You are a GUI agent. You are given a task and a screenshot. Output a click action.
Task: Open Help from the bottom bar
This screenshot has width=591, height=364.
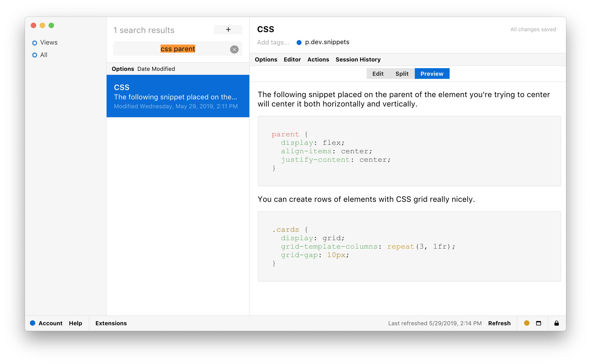(x=75, y=323)
